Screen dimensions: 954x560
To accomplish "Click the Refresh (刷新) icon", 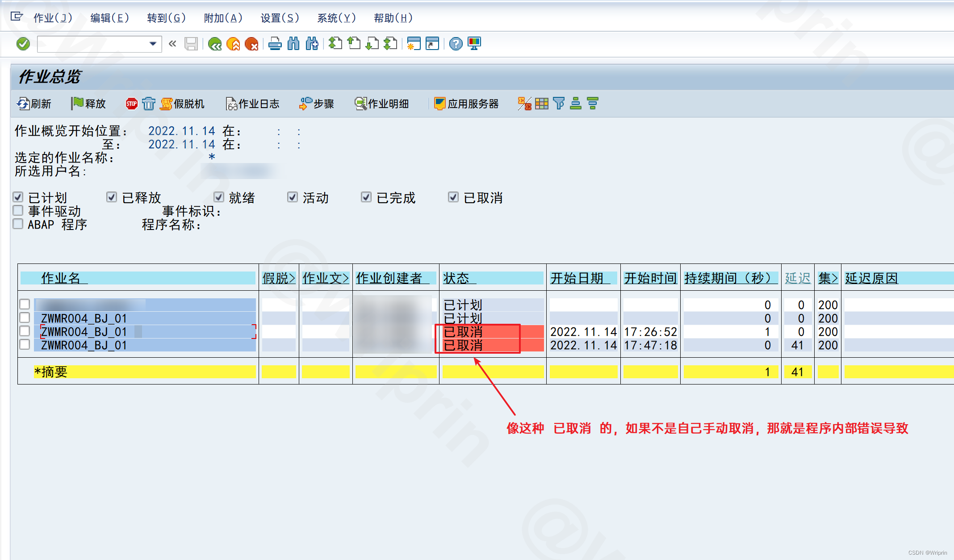I will coord(34,104).
